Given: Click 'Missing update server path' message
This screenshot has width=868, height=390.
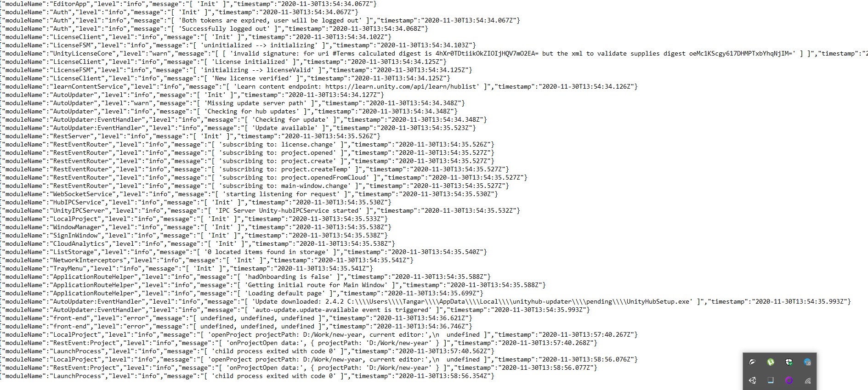Looking at the screenshot, I should 255,103.
